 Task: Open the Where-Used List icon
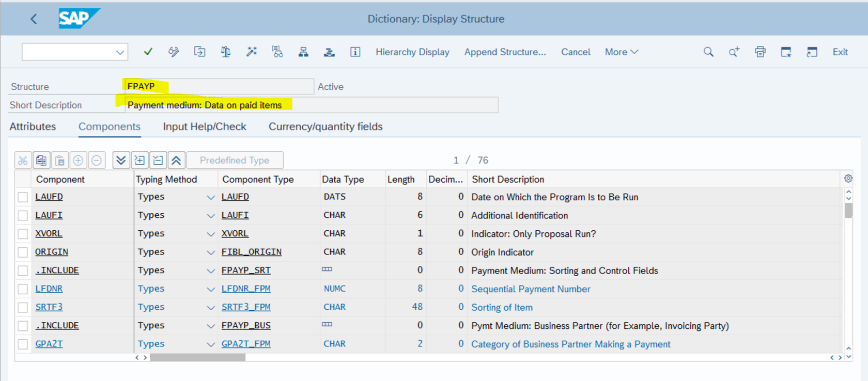[x=277, y=52]
